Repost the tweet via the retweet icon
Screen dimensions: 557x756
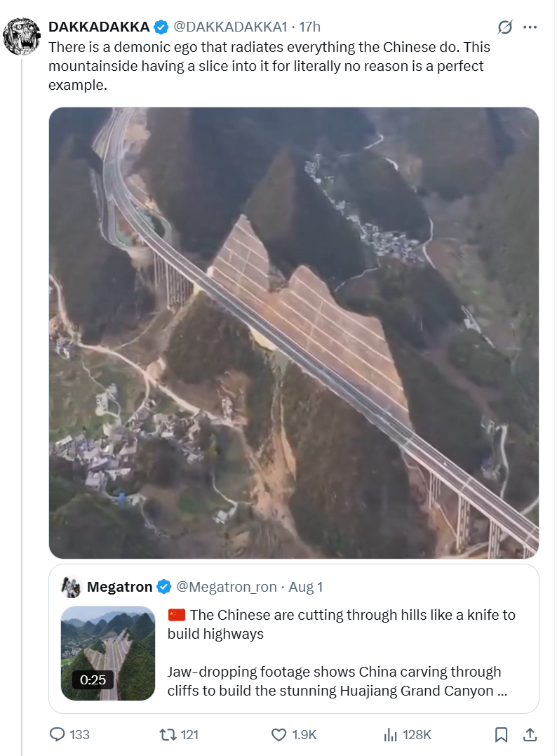pyautogui.click(x=167, y=734)
